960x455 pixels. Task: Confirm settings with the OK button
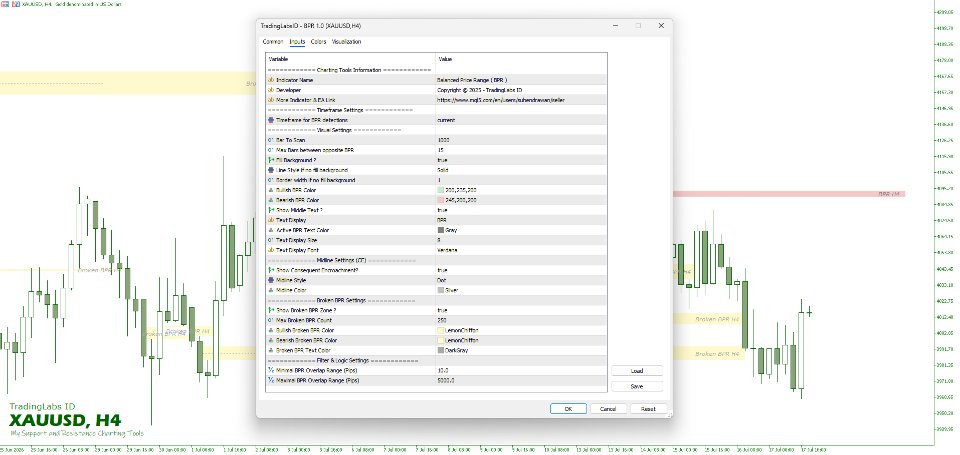(568, 408)
